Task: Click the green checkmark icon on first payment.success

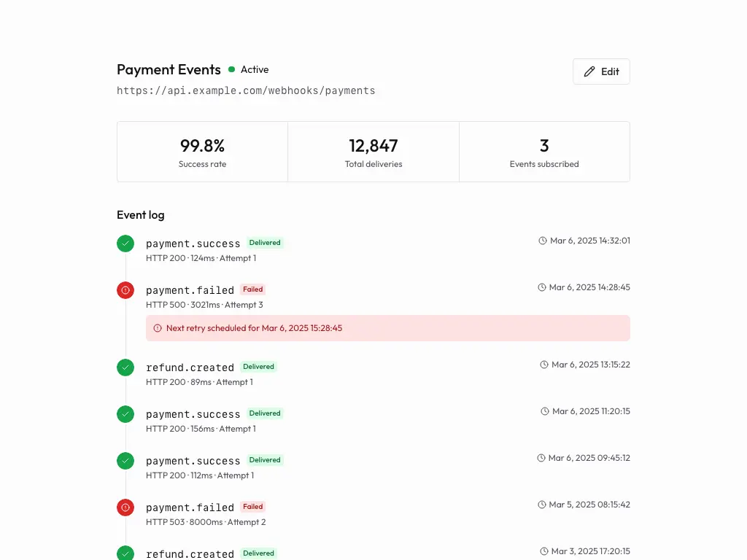Action: click(x=125, y=243)
